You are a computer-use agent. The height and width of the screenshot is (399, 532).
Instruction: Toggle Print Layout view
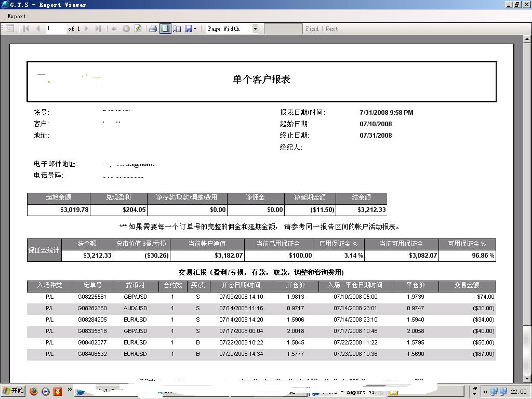165,29
